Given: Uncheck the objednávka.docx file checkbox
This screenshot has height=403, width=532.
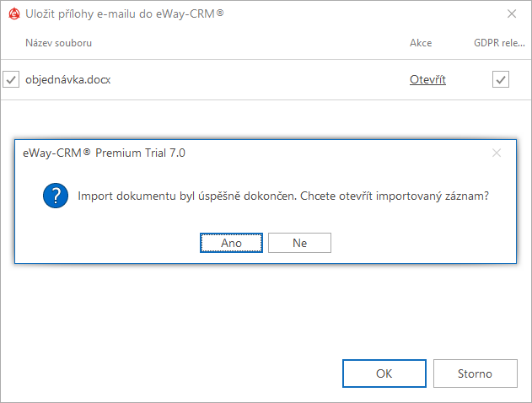Looking at the screenshot, I should [x=11, y=80].
